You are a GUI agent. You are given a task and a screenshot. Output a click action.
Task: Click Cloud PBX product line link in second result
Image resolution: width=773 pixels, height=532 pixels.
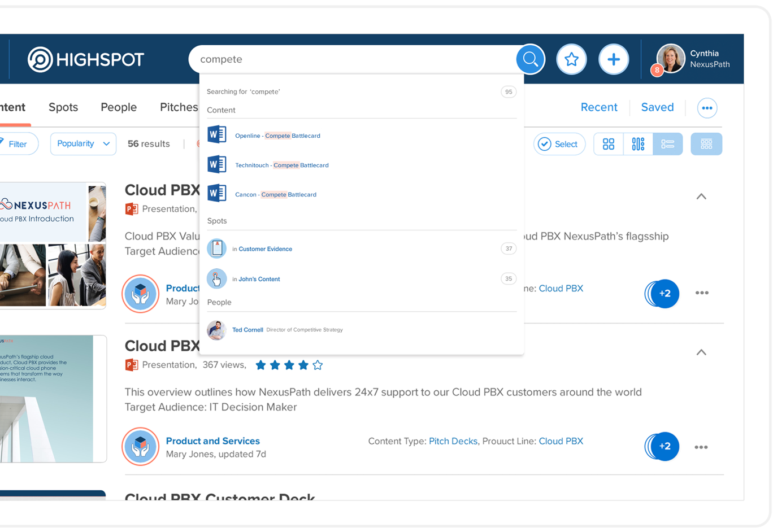click(561, 441)
